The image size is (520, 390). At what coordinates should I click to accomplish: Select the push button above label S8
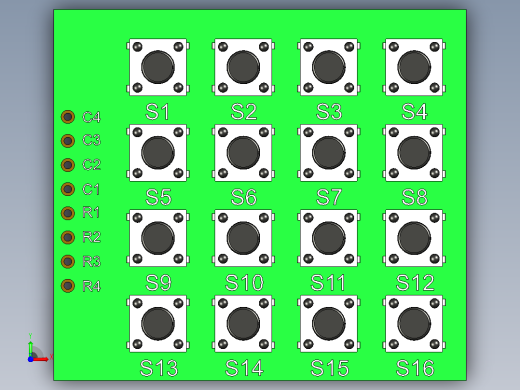pyautogui.click(x=414, y=153)
